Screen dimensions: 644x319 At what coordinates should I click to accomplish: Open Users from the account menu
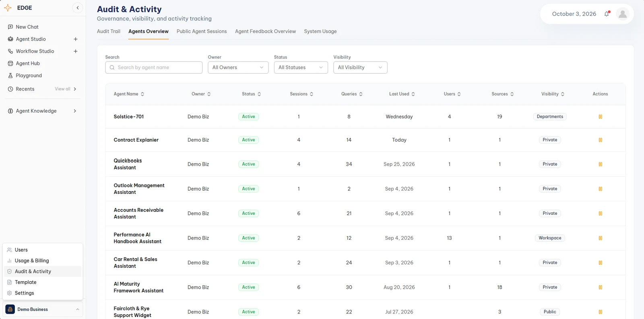coord(43,250)
